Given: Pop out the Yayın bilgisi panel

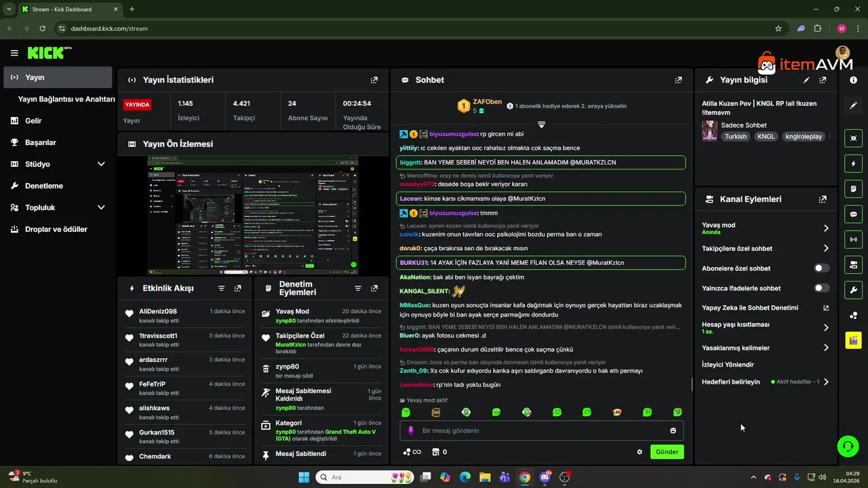Looking at the screenshot, I should (823, 80).
